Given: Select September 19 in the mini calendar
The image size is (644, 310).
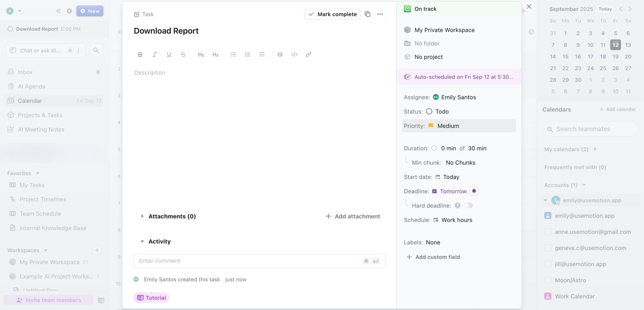Looking at the screenshot, I should point(615,56).
